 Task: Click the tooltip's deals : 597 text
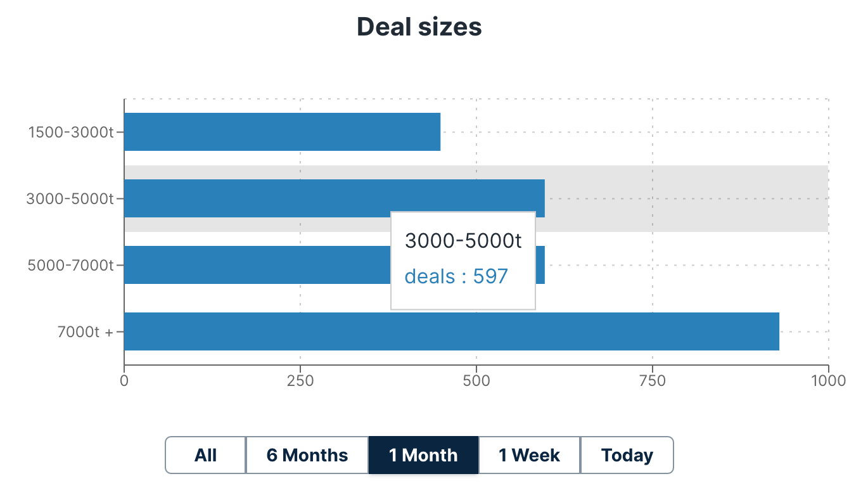point(456,276)
